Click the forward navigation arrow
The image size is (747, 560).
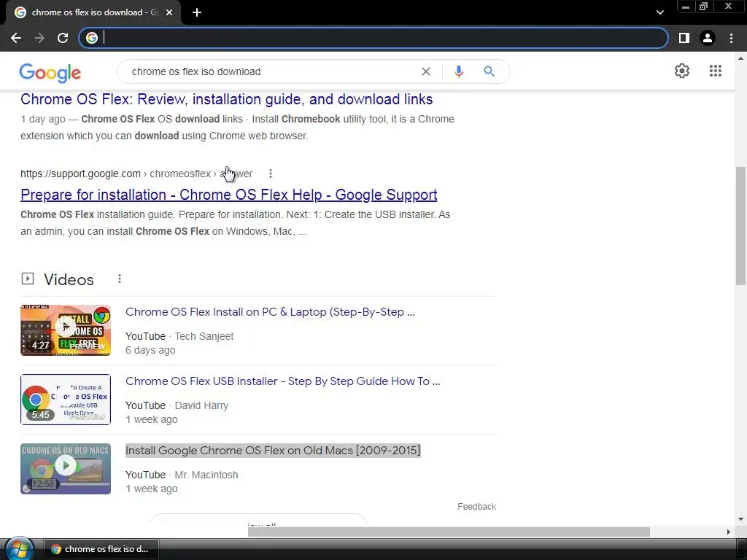click(39, 38)
